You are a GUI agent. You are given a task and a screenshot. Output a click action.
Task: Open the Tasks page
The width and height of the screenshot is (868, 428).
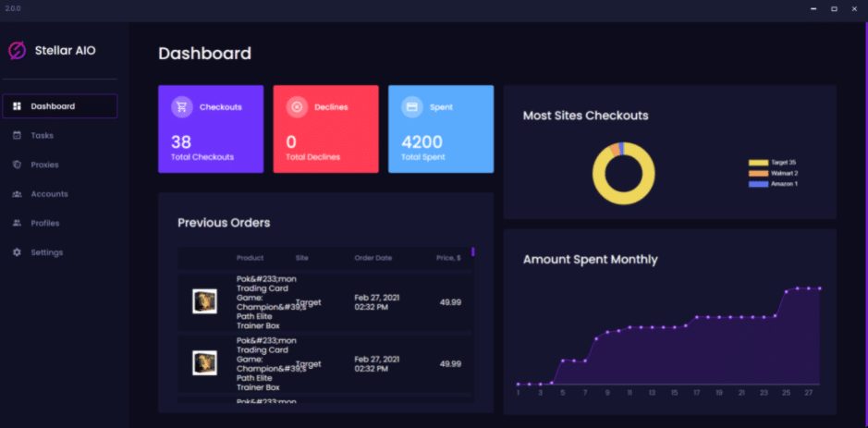point(60,135)
